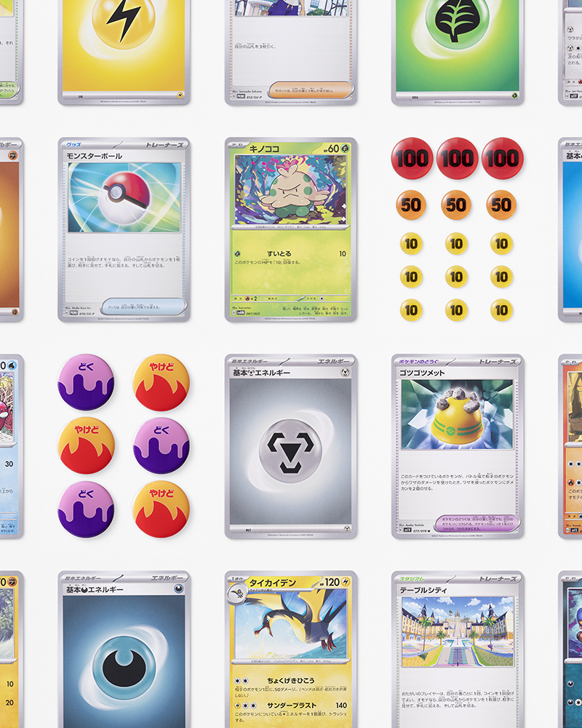Click the card number 001/023
Screen dimensions: 582x728
pyautogui.click(x=253, y=313)
